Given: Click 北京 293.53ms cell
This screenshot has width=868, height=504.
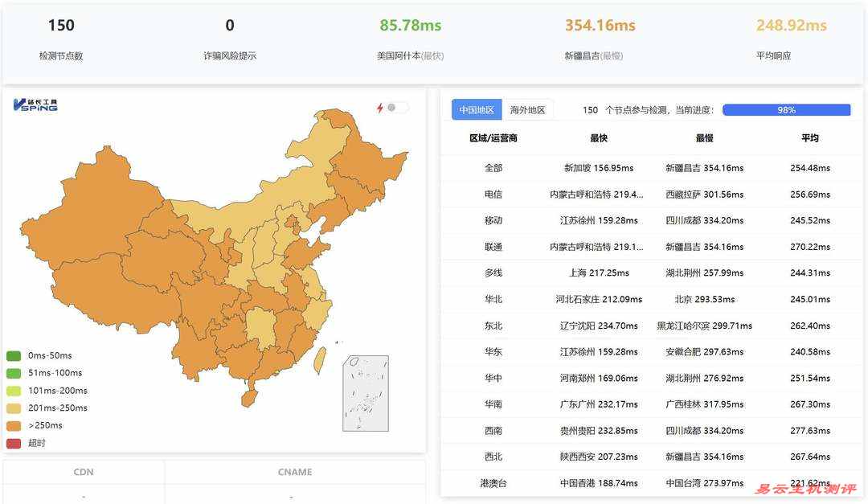Looking at the screenshot, I should (704, 300).
